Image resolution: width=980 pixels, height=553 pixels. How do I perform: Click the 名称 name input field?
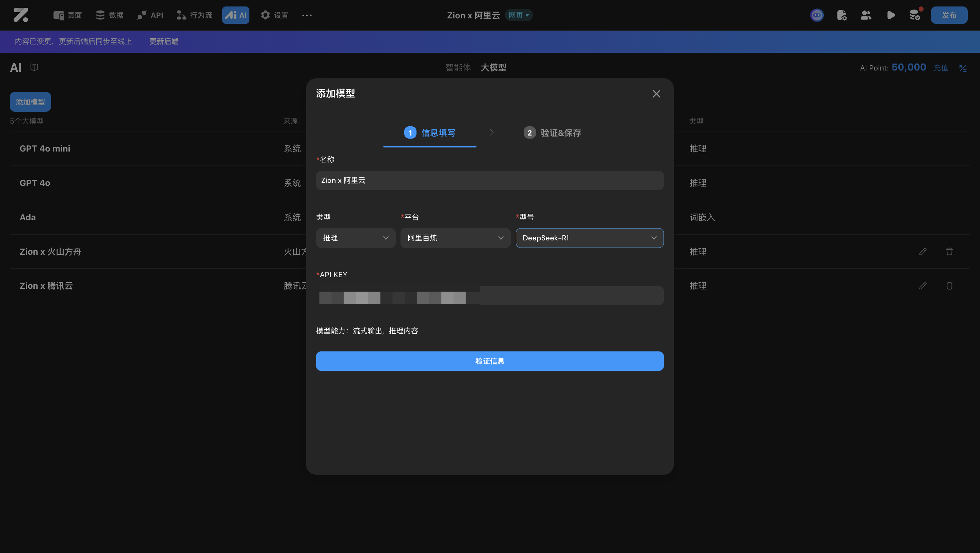[x=490, y=180]
